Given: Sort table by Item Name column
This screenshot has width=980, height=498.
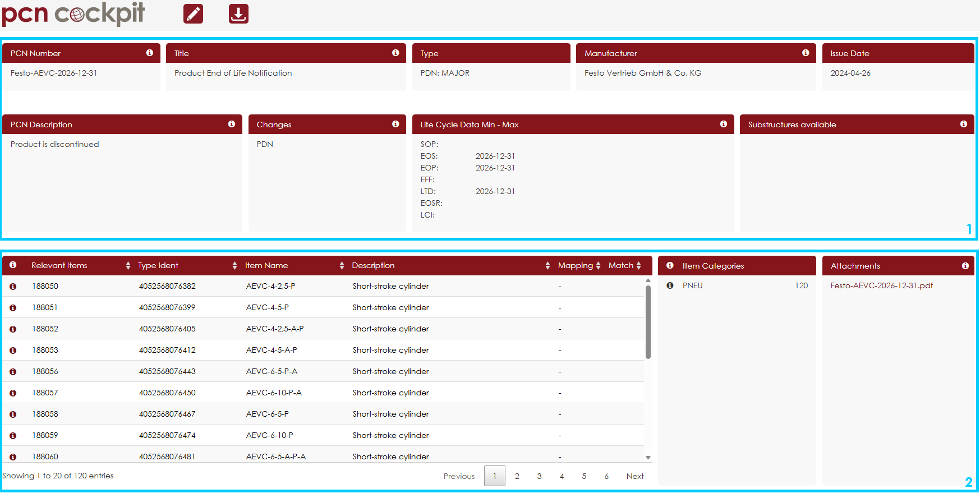Looking at the screenshot, I should [x=342, y=265].
